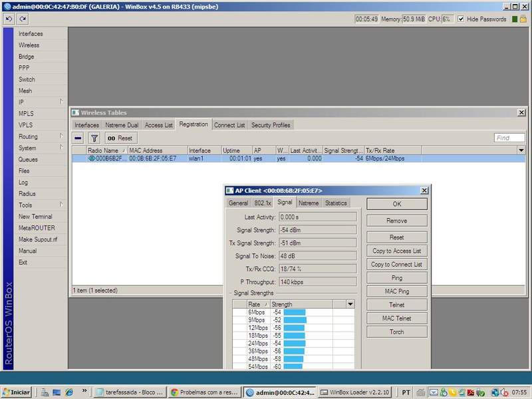Click the Torch button
532x399 pixels.
(x=396, y=332)
